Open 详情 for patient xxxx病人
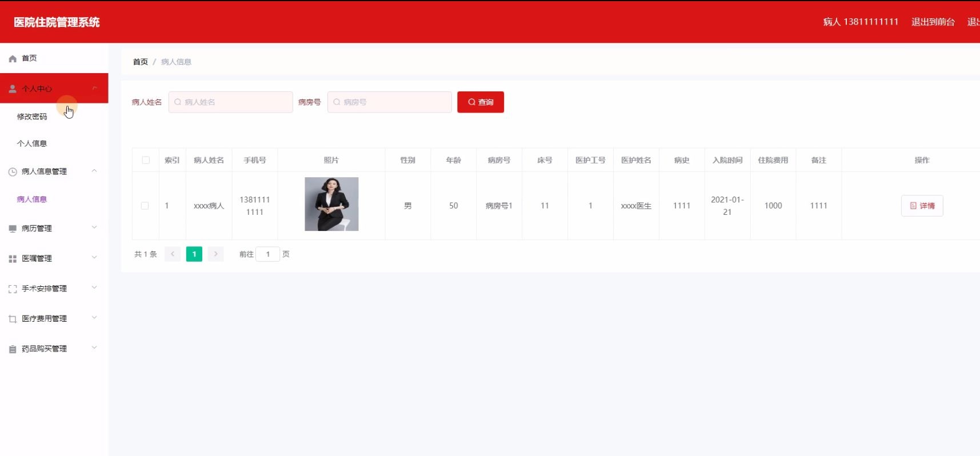This screenshot has width=980, height=456. pos(922,206)
